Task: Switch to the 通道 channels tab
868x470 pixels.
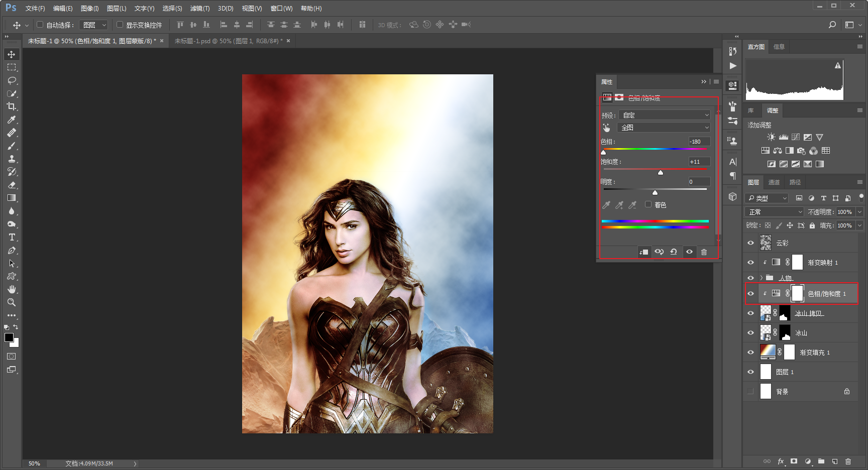Action: pos(774,182)
